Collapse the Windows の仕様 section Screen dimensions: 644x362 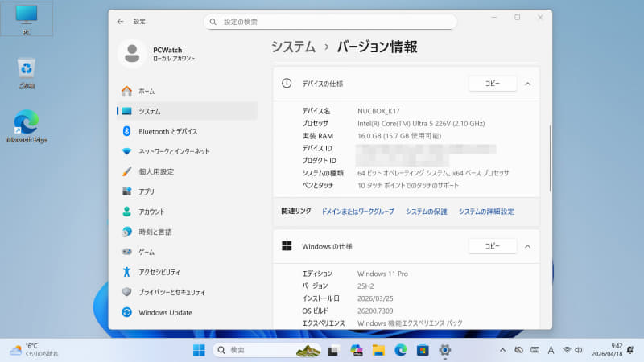point(528,247)
